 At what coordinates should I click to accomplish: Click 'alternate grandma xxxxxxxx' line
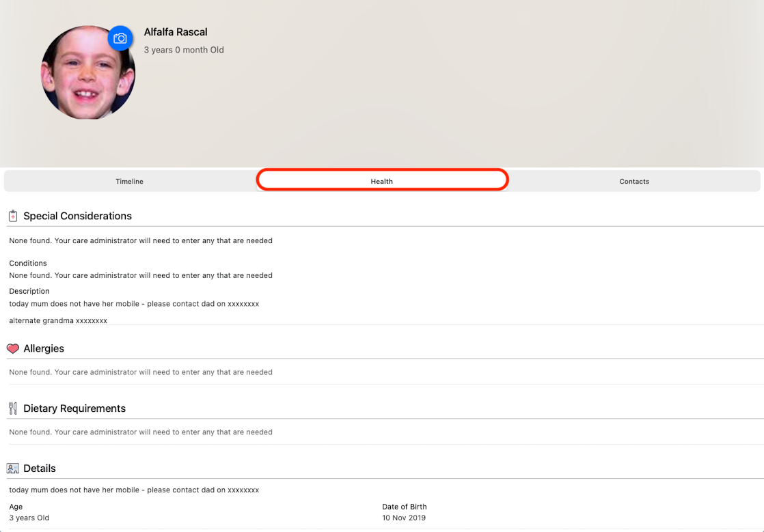tap(58, 320)
